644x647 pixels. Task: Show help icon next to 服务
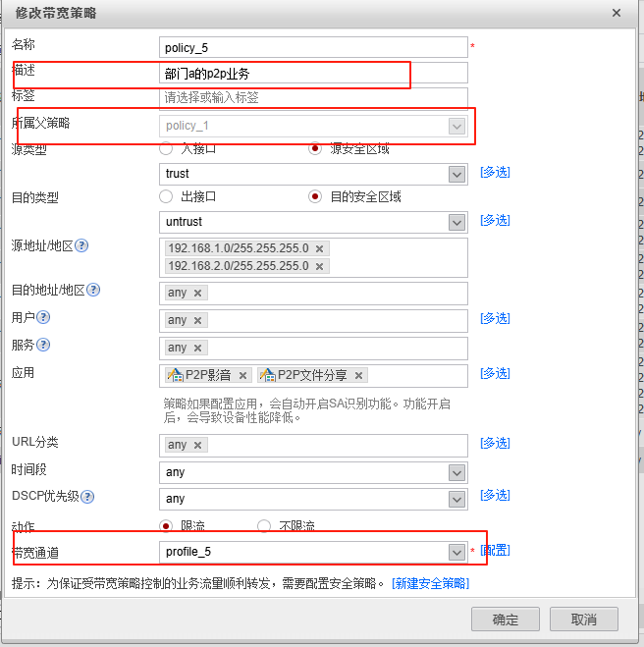[43, 345]
